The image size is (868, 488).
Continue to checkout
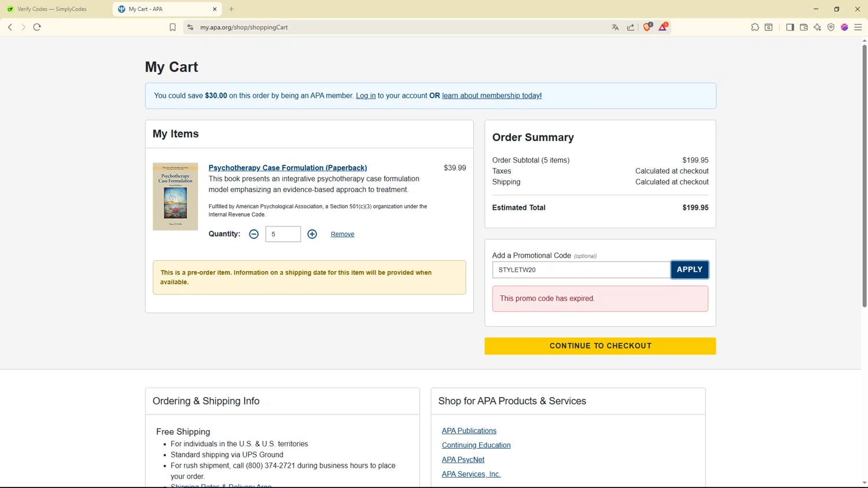pyautogui.click(x=600, y=346)
